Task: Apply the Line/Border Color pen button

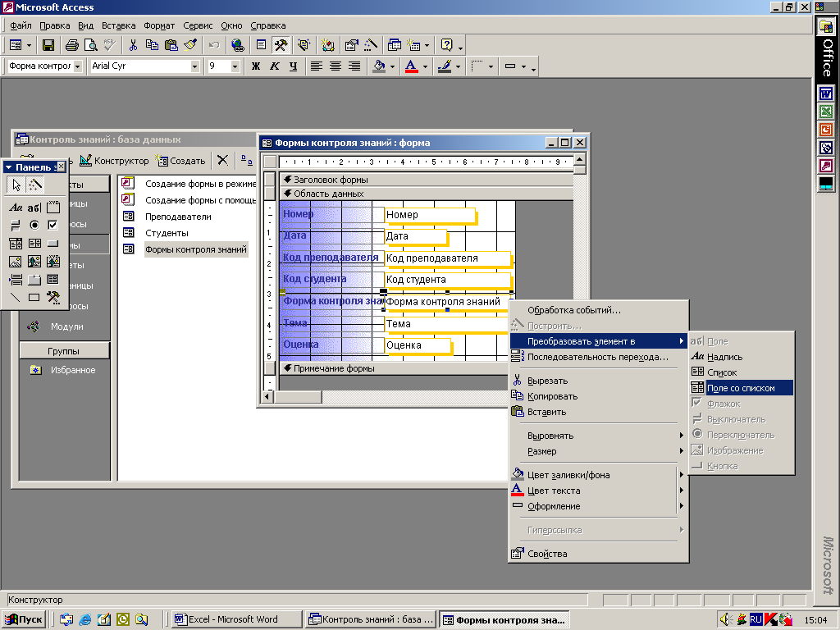Action: [x=445, y=66]
